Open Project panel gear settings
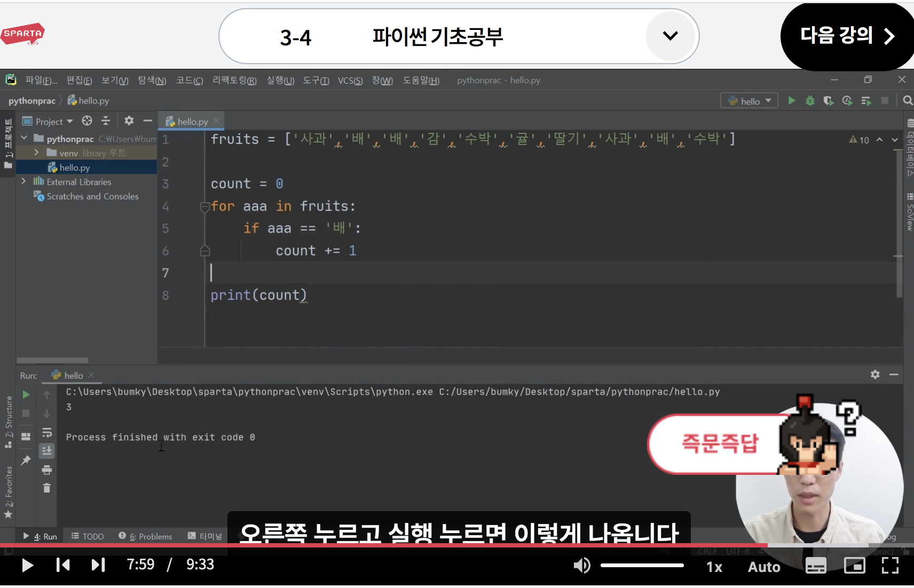 [129, 121]
